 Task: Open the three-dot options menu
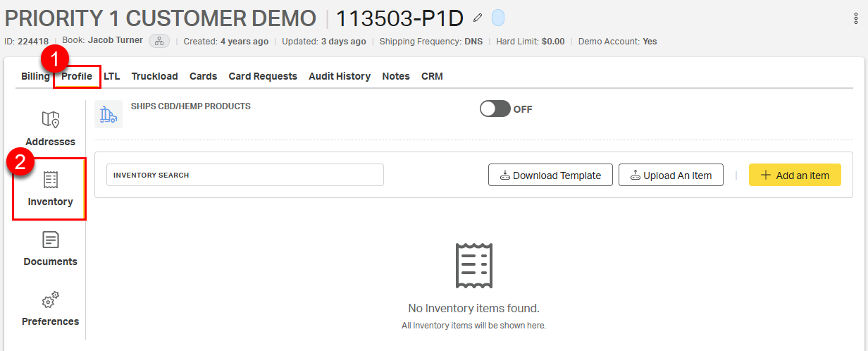pyautogui.click(x=856, y=19)
